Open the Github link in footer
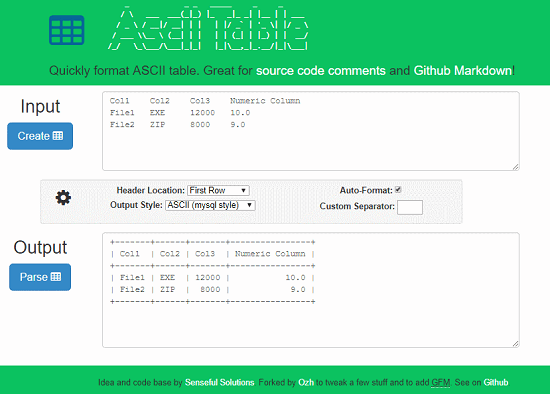The image size is (550, 394). [x=496, y=382]
